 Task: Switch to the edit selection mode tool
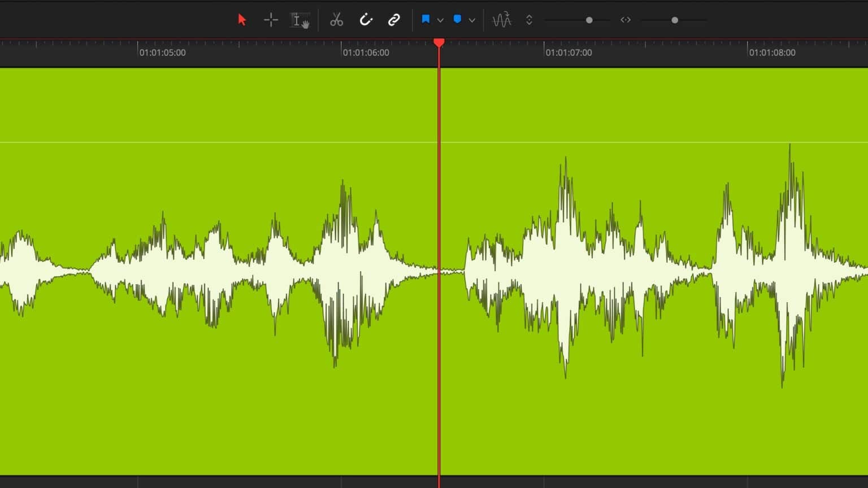pos(300,20)
